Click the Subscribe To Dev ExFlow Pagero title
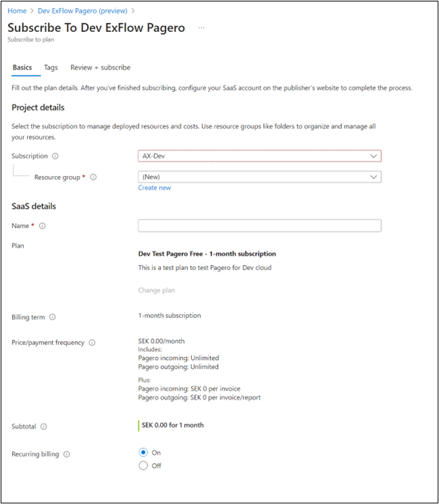The image size is (439, 504). point(96,28)
